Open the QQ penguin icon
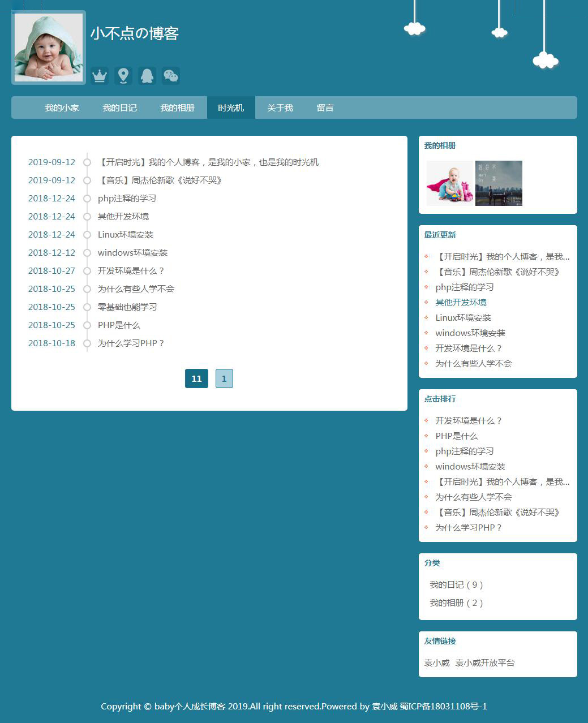The height and width of the screenshot is (723, 588). click(x=147, y=75)
